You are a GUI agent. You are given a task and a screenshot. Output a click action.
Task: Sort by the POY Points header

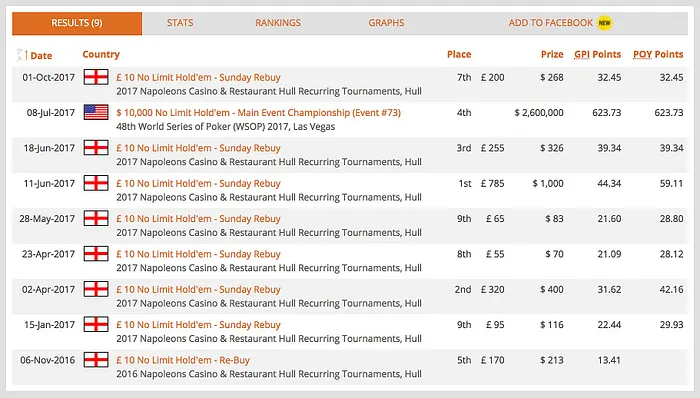coord(658,54)
